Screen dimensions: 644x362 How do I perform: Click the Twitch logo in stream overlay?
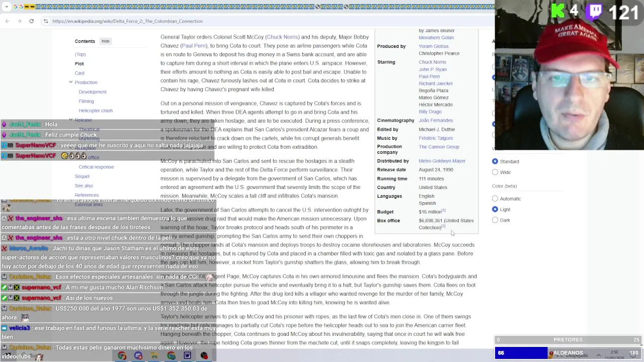coord(595,11)
